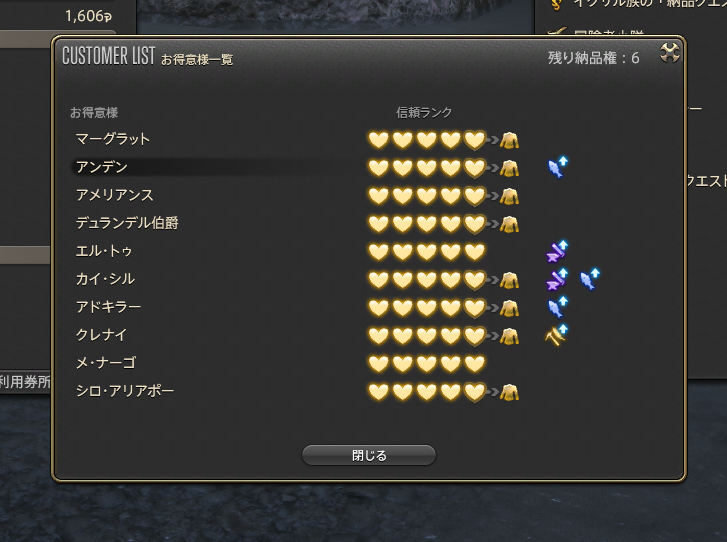
Task: Close the Customer List window with X
Action: tap(670, 52)
